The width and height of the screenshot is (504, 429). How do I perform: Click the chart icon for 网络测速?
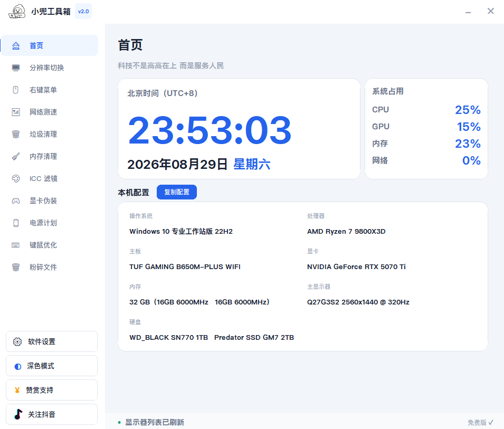(x=16, y=112)
